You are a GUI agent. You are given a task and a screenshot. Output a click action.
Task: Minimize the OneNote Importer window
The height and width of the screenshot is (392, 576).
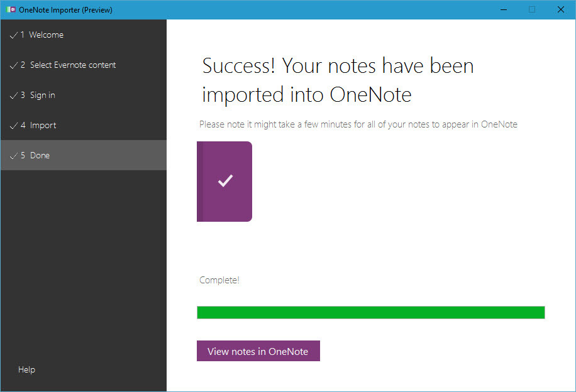pyautogui.click(x=503, y=9)
